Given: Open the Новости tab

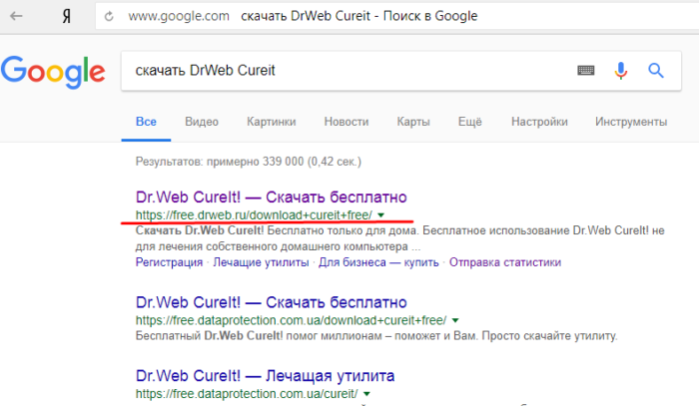Looking at the screenshot, I should (x=346, y=122).
